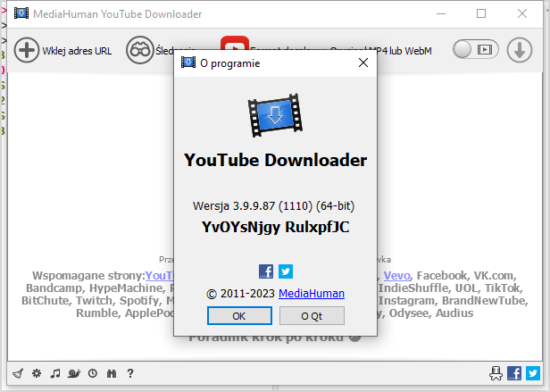The width and height of the screenshot is (550, 392).
Task: Open help via question mark icon
Action: [130, 373]
